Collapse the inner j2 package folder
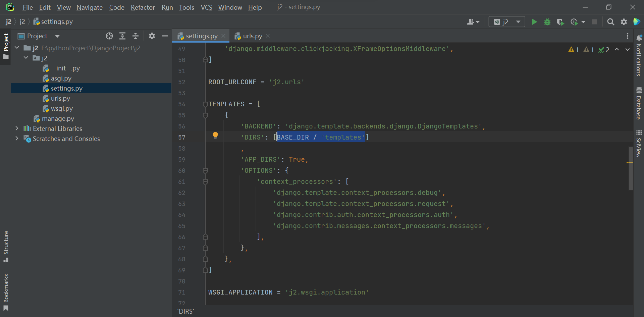This screenshot has width=644, height=317. (x=26, y=58)
